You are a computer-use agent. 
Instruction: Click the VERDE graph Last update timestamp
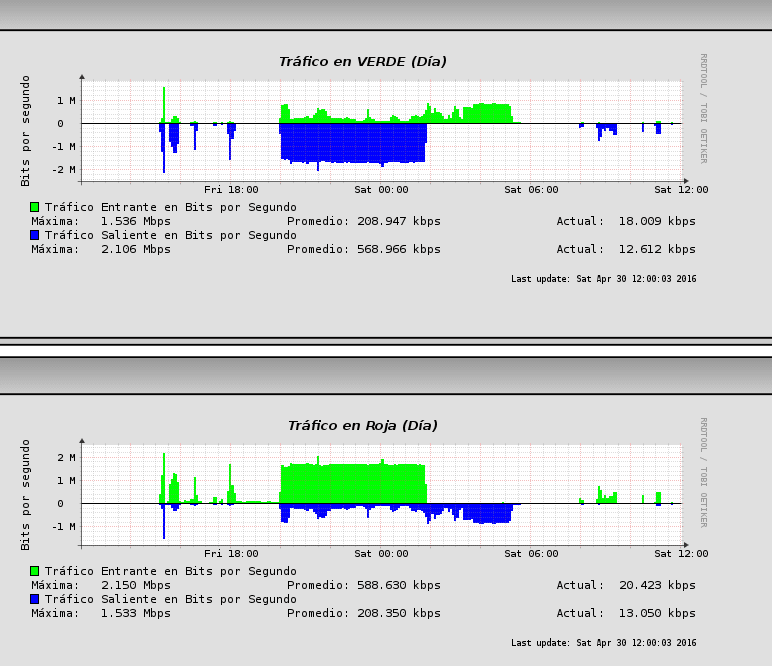(603, 279)
